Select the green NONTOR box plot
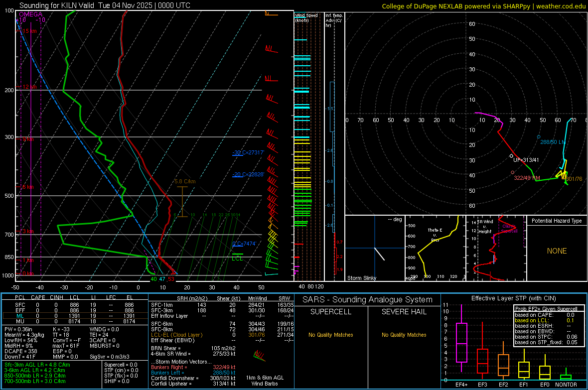588x390 pixels. point(566,374)
